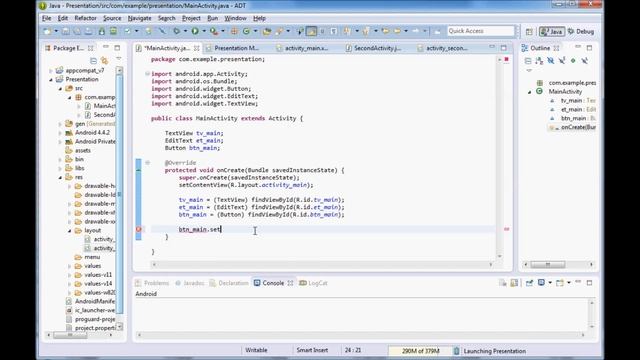Collapse the res folder node
Image resolution: width=640 pixels, height=360 pixels.
click(x=60, y=177)
